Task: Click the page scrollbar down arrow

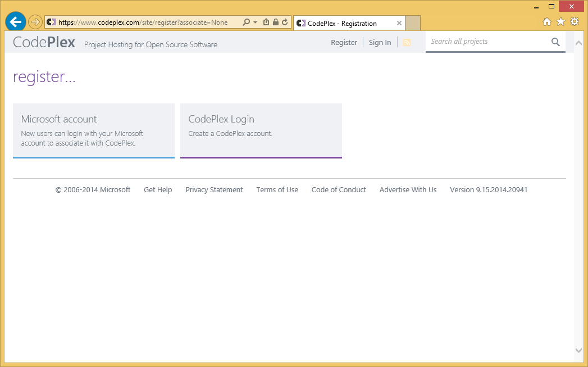Action: pyautogui.click(x=578, y=351)
